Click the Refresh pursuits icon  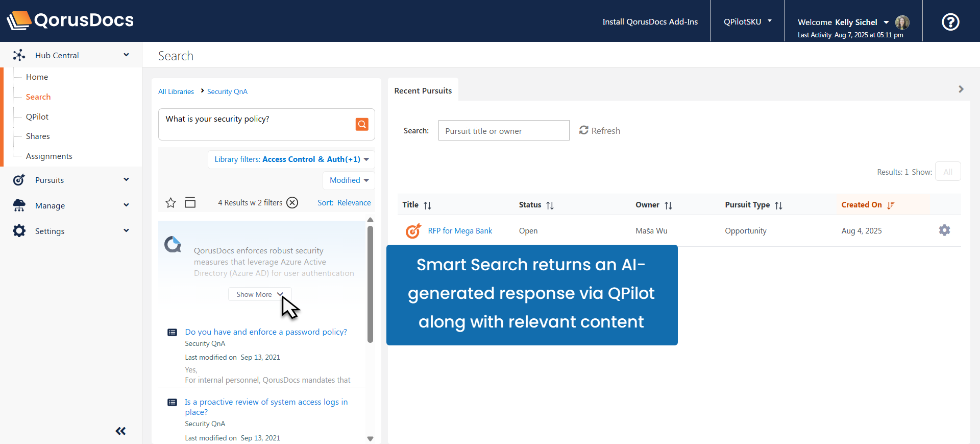(584, 130)
